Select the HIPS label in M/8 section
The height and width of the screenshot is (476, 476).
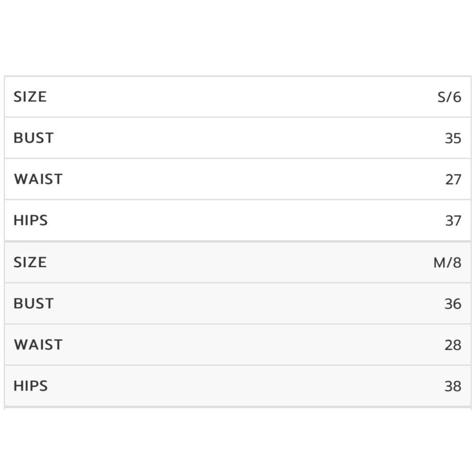(x=30, y=386)
